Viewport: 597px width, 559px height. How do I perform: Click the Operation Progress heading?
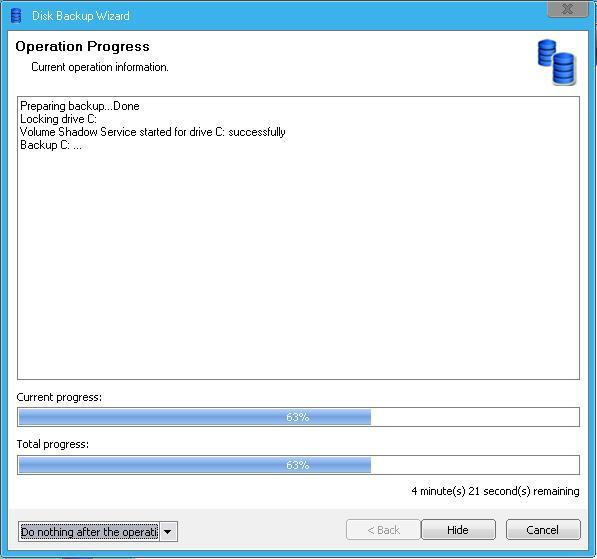tap(83, 46)
